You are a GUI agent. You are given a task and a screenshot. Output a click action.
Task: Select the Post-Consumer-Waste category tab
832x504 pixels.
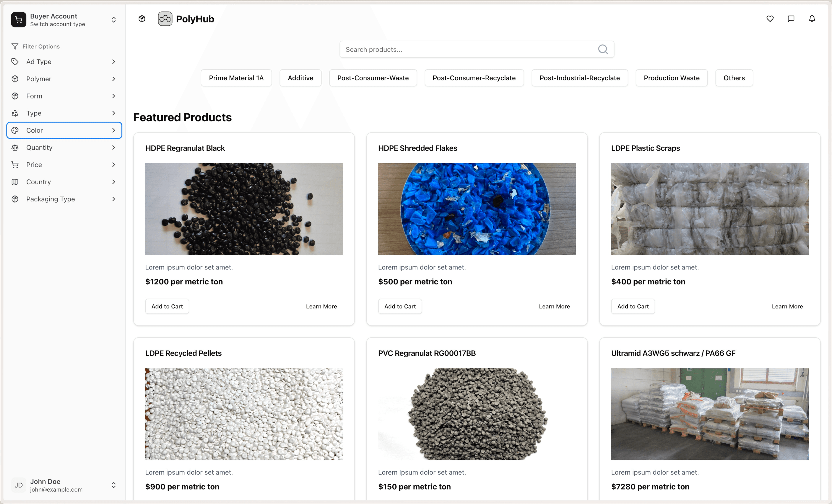click(x=373, y=78)
